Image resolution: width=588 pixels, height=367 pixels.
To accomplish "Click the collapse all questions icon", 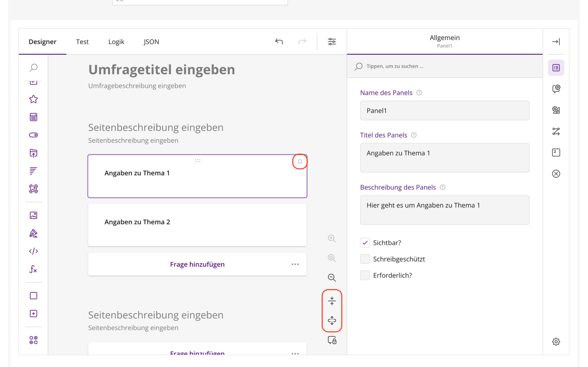I will click(x=332, y=301).
